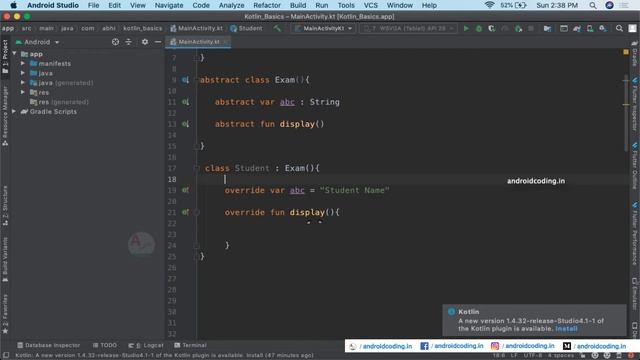This screenshot has width=640, height=360.
Task: Click the Make Project hammer icon
Action: pos(277,29)
